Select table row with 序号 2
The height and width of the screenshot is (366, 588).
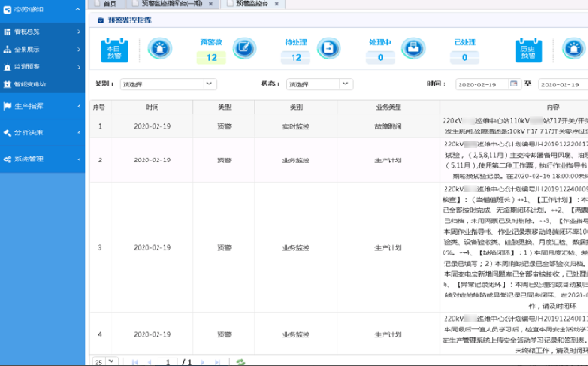(339, 160)
